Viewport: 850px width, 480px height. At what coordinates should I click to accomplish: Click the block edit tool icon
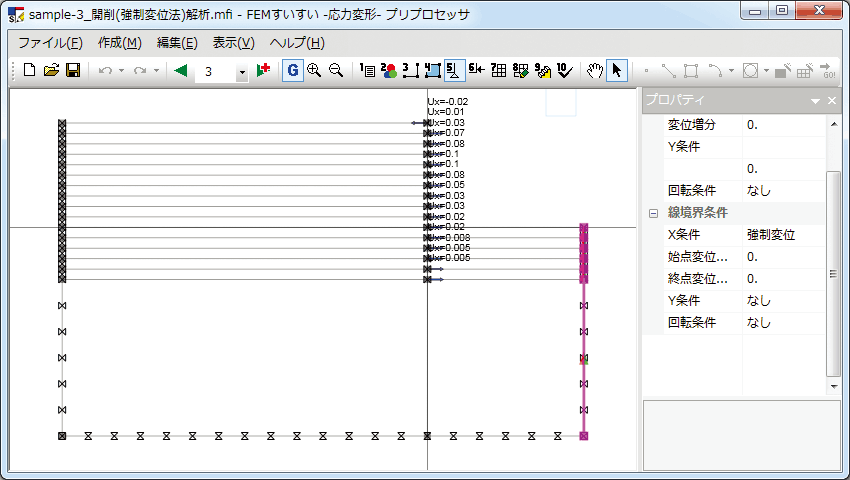(782, 71)
